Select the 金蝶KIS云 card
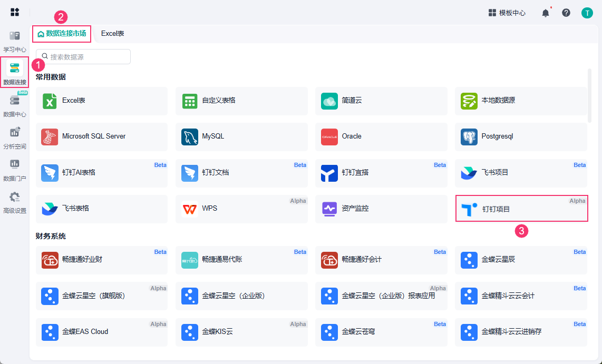Screen dimensions: 602x364 click(x=241, y=332)
